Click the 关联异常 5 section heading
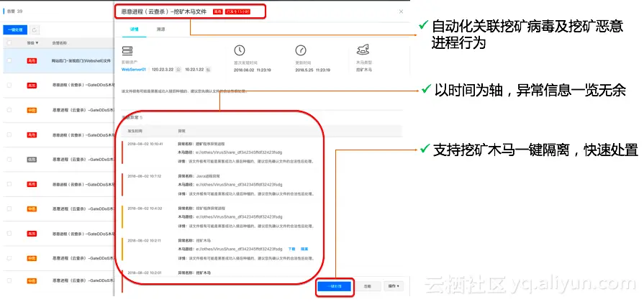 click(132, 118)
